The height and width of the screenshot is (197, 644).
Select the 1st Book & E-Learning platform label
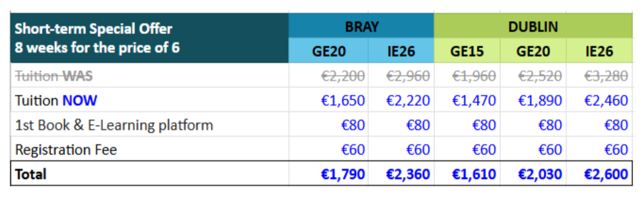click(x=114, y=125)
